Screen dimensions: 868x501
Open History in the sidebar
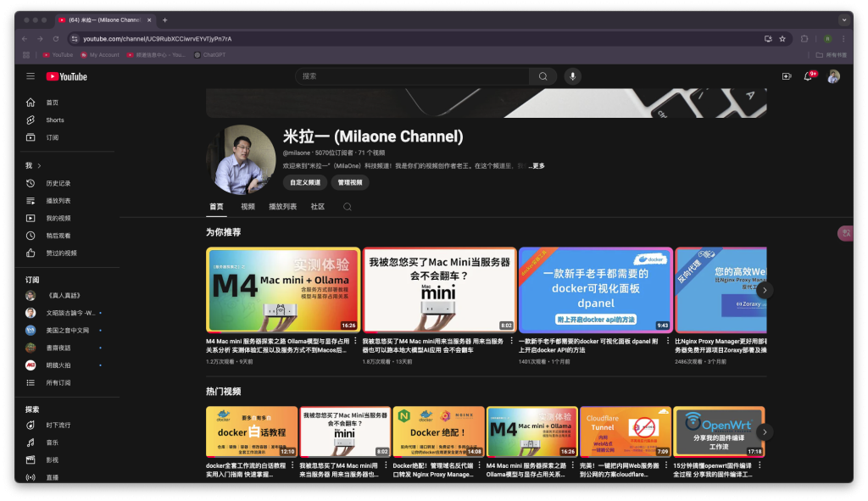(58, 183)
